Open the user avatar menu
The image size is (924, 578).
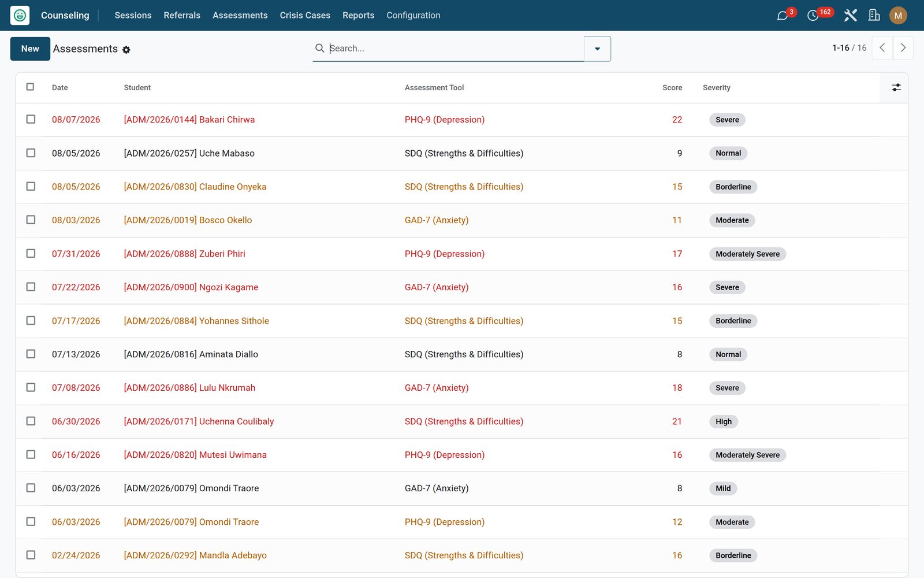tap(898, 16)
